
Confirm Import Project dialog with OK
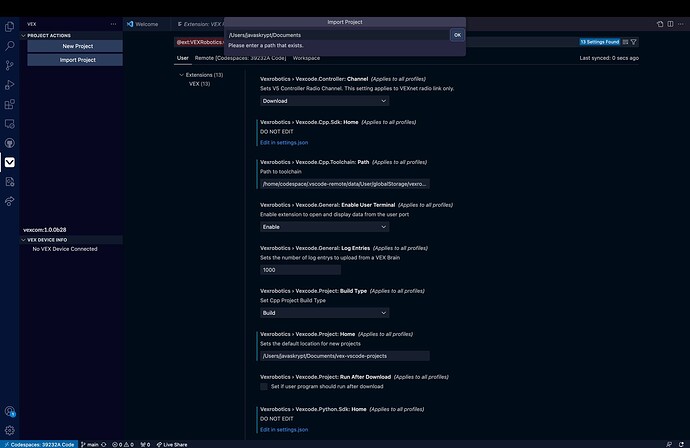tap(457, 35)
